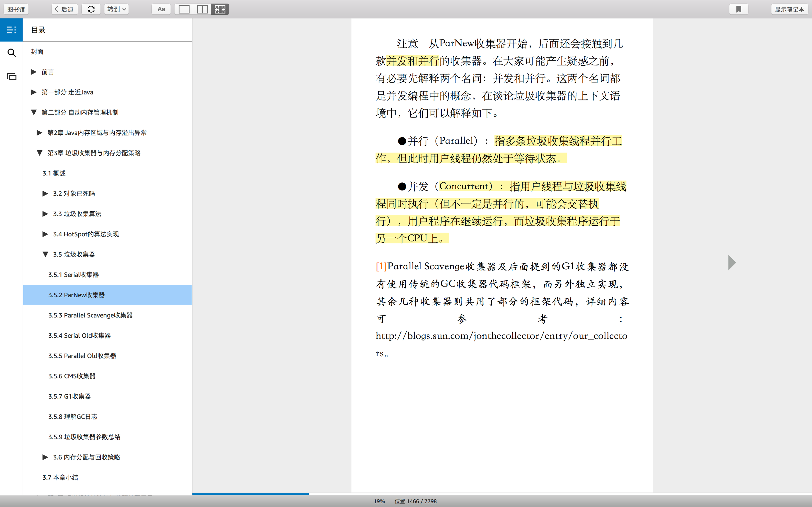Select 3.5.6 CMS收集器 in contents
This screenshot has height=507, width=812.
click(72, 376)
